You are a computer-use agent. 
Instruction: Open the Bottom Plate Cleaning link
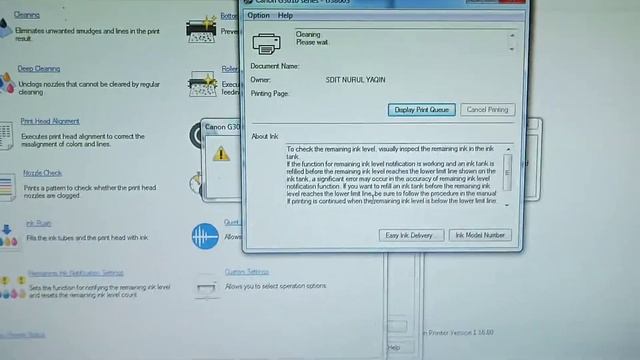229,16
